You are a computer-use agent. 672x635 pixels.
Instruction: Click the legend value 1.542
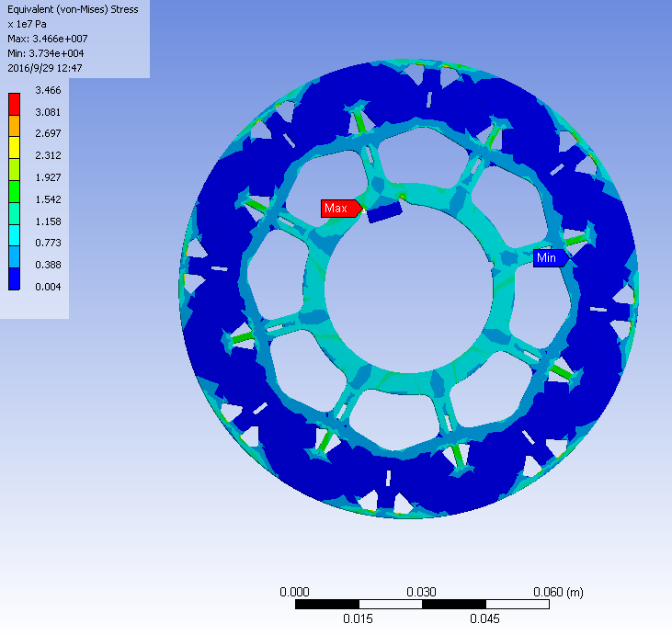click(48, 199)
